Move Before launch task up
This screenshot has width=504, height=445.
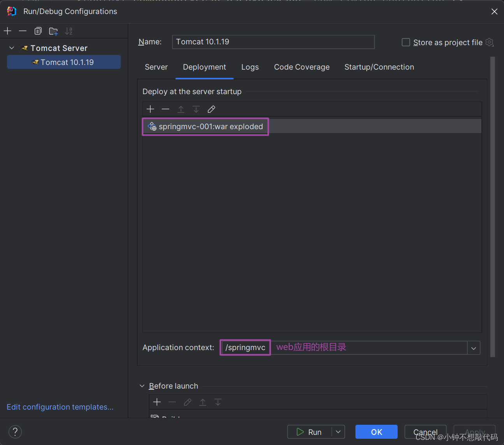click(x=203, y=402)
